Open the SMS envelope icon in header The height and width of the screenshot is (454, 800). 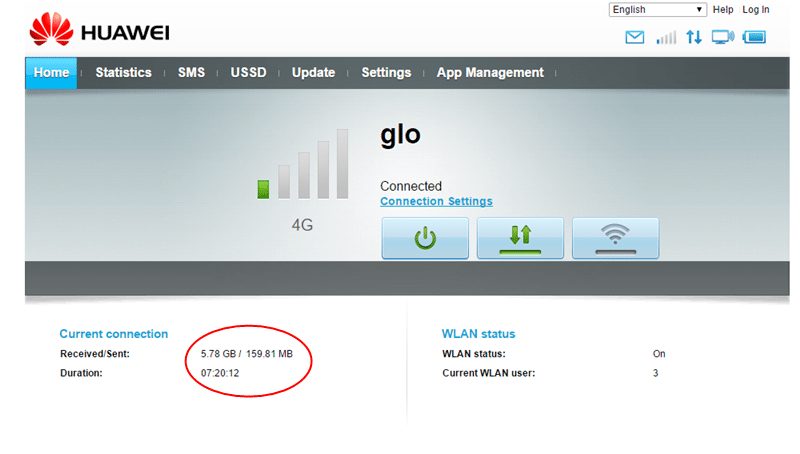[635, 37]
